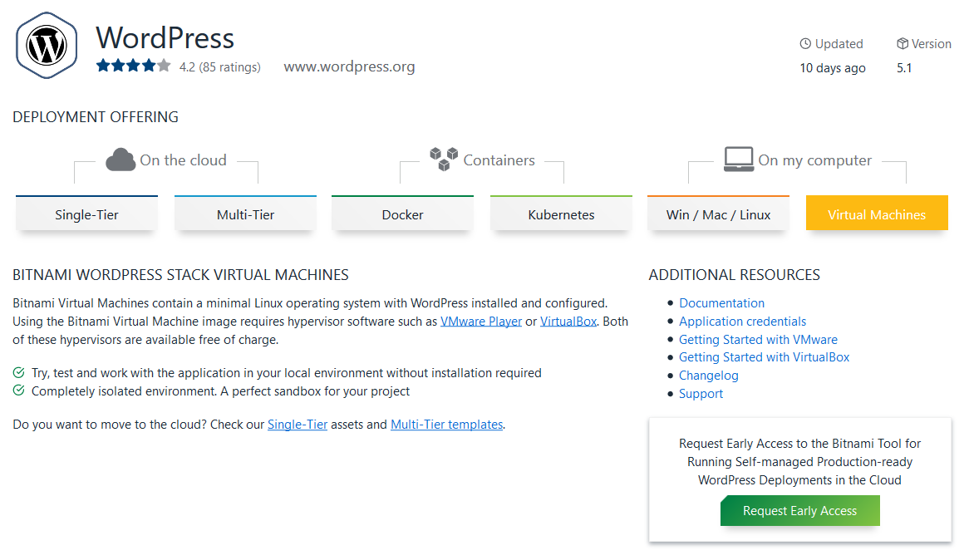964x560 pixels.
Task: Click the 'Containers' group label
Action: (499, 160)
